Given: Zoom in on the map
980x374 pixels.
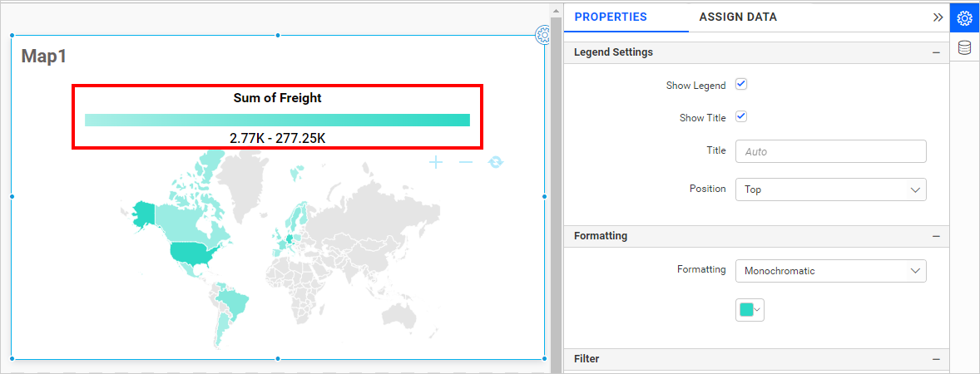Looking at the screenshot, I should [436, 162].
